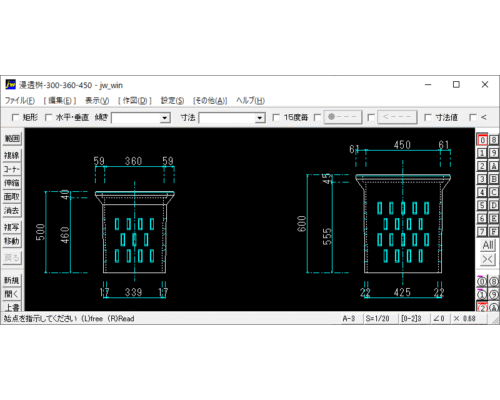Image resolution: width=500 pixels, height=400 pixels.
Task: Toggle the < checkbox
Action: tap(473, 117)
